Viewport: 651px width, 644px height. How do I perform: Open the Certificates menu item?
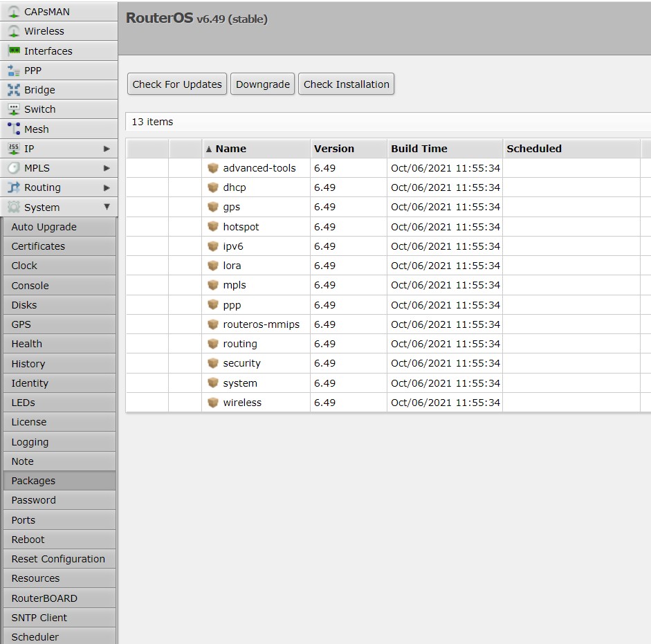59,246
